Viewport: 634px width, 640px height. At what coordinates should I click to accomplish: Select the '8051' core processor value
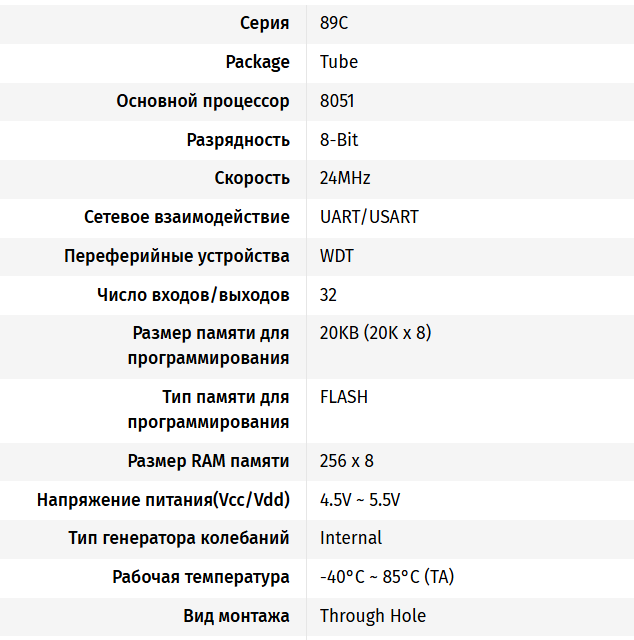(x=337, y=101)
